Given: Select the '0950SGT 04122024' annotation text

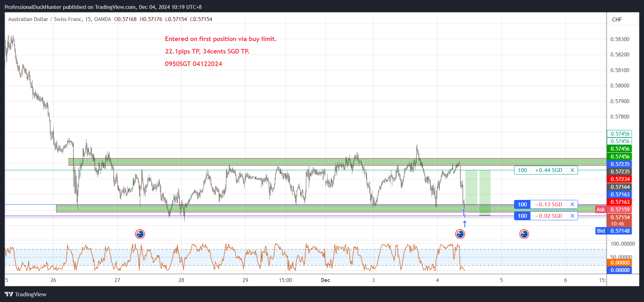Looking at the screenshot, I should pyautogui.click(x=193, y=64).
